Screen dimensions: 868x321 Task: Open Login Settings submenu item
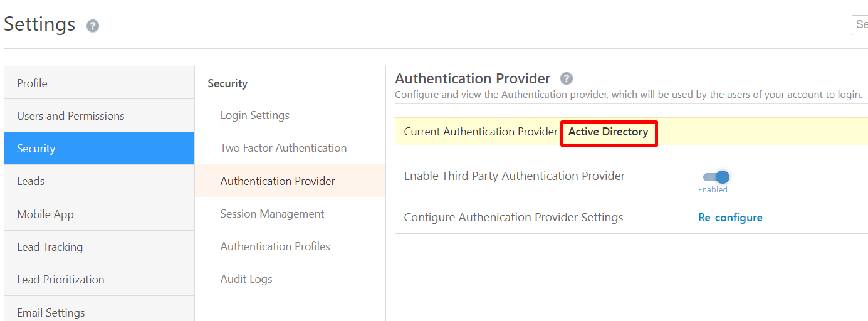[x=255, y=115]
